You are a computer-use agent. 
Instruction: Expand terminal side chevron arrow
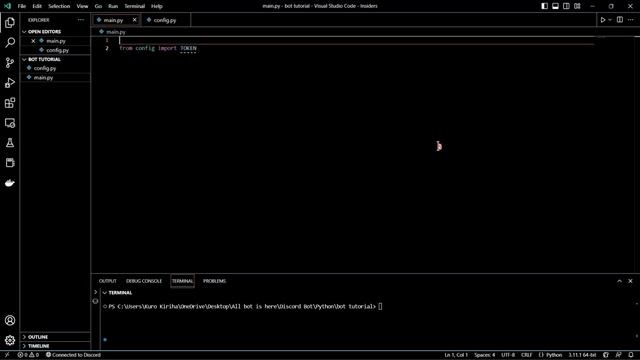point(96,292)
